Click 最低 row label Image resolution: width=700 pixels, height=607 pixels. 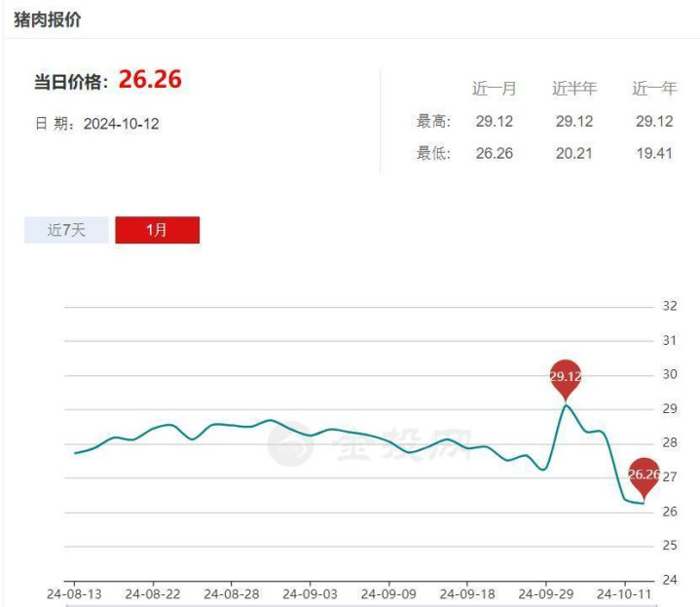coord(433,153)
